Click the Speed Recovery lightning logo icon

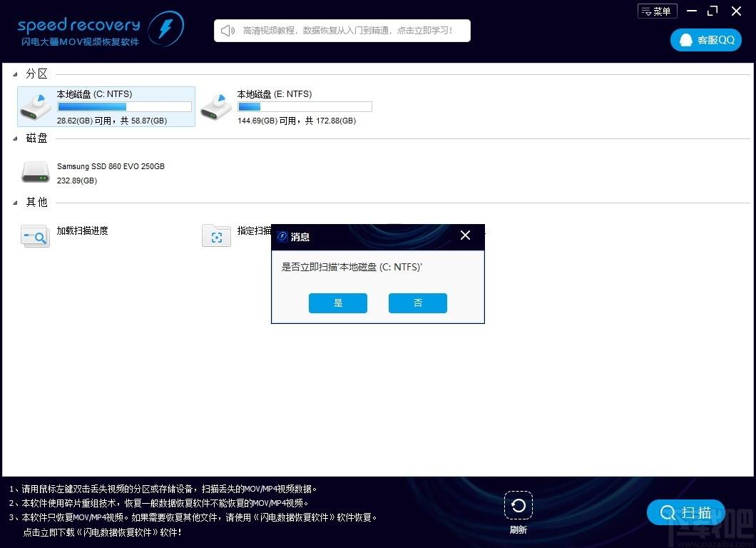pyautogui.click(x=165, y=29)
